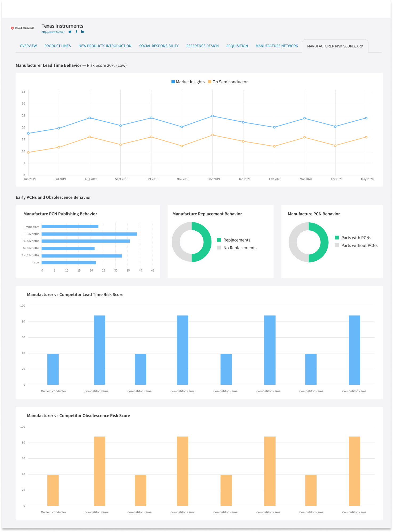Click On Semiconductor orange obsolescence bar
This screenshot has width=393, height=532.
(53, 490)
